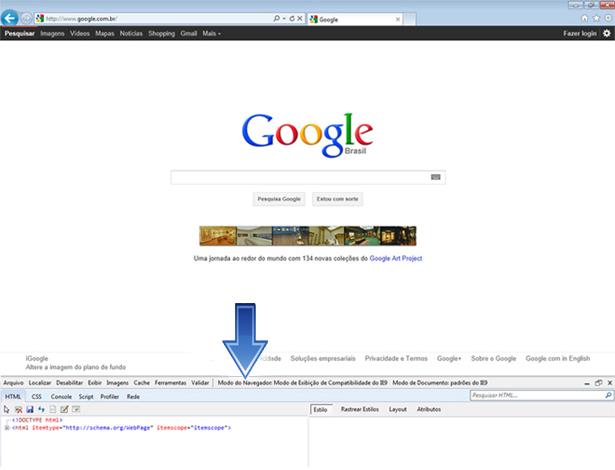Screen dimensions: 615x470
Task: Click the on-screen keyboard icon in search box
Action: tap(435, 177)
